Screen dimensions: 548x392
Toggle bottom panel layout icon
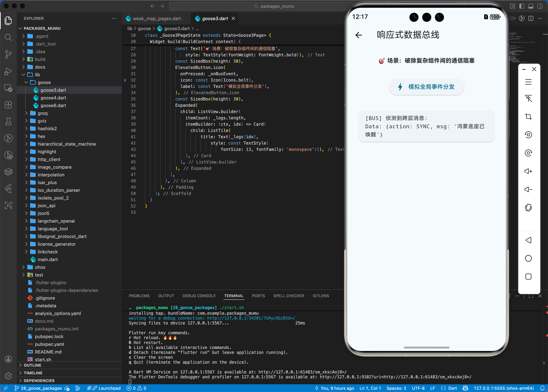click(x=531, y=6)
